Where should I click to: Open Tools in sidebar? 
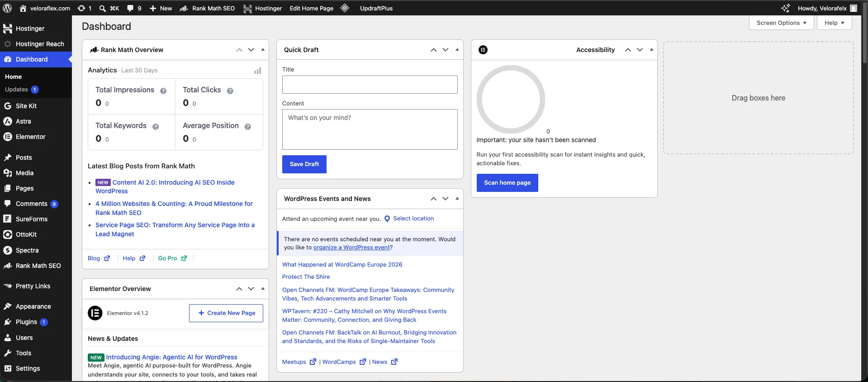tap(36, 353)
